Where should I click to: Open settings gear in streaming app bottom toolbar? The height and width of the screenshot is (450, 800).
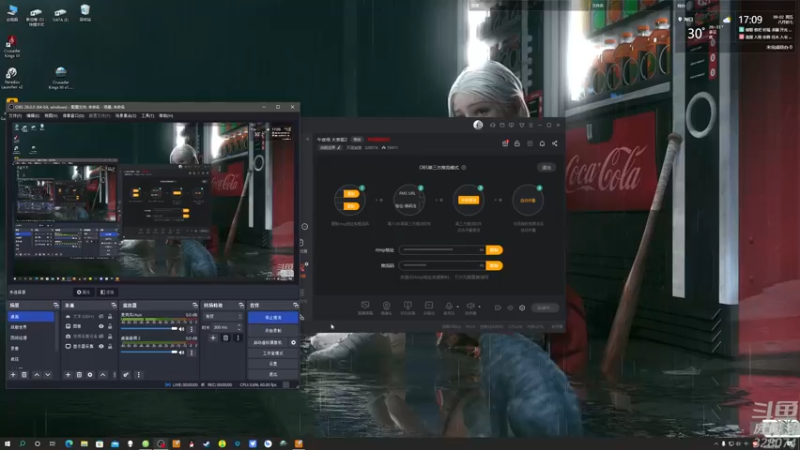coord(522,308)
